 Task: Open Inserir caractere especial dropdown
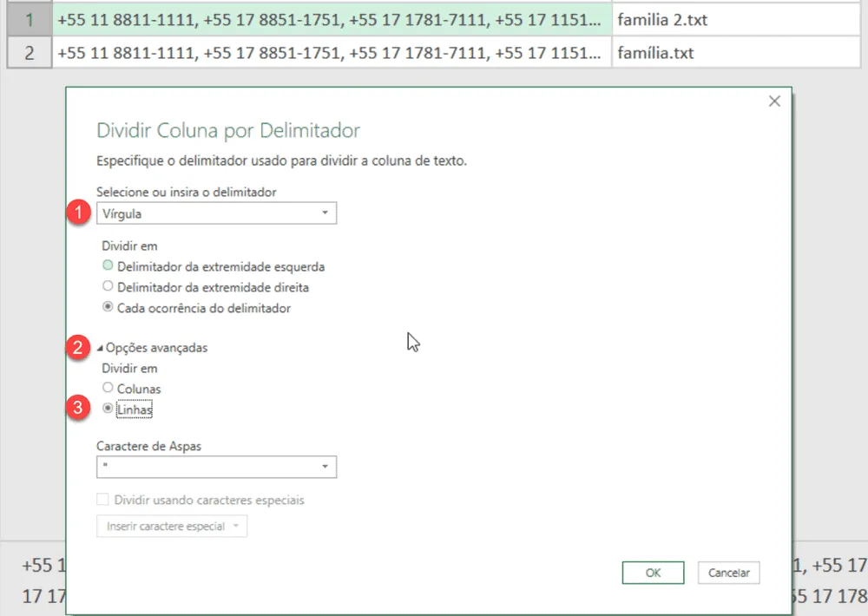coord(172,526)
